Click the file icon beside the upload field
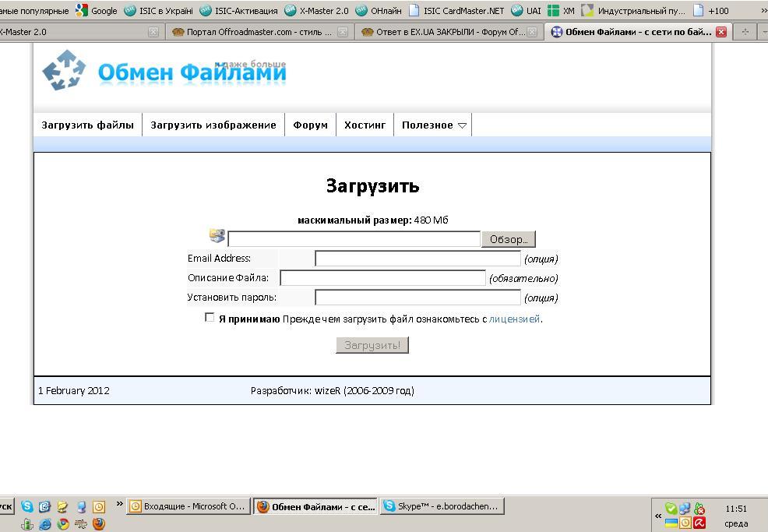768x532 pixels. (217, 237)
